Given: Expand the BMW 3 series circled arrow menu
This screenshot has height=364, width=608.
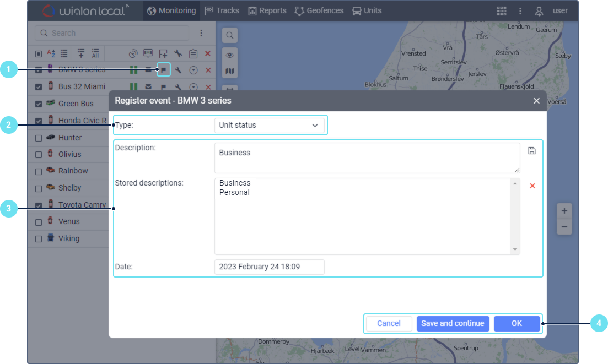Looking at the screenshot, I should 193,70.
